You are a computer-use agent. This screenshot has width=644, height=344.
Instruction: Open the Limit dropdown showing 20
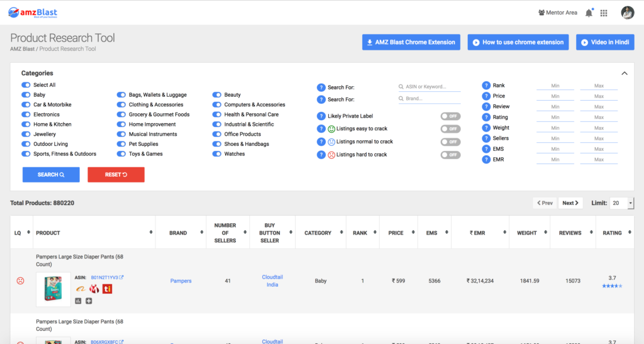pyautogui.click(x=622, y=203)
